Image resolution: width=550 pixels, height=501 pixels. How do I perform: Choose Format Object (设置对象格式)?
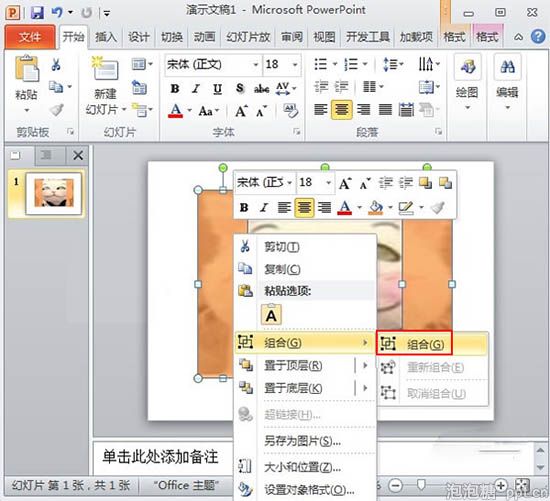click(305, 489)
